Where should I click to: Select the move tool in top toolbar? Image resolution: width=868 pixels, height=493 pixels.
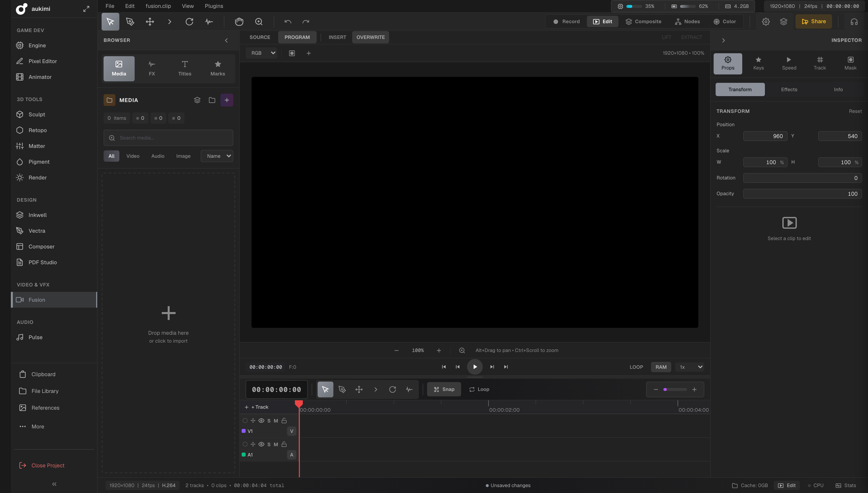click(150, 22)
